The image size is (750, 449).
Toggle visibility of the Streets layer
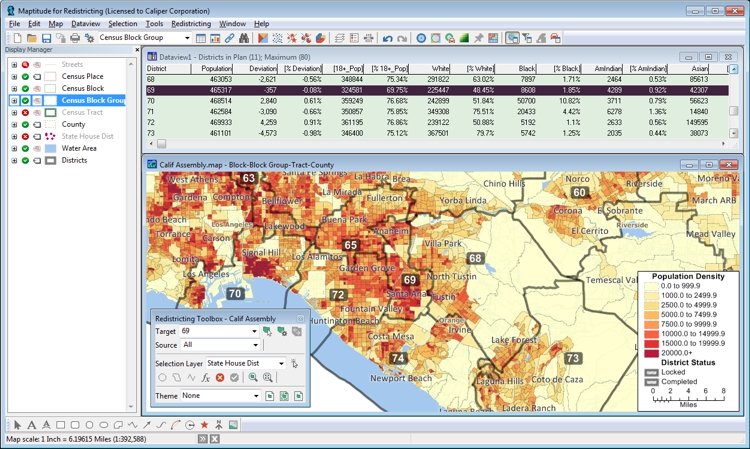click(24, 64)
